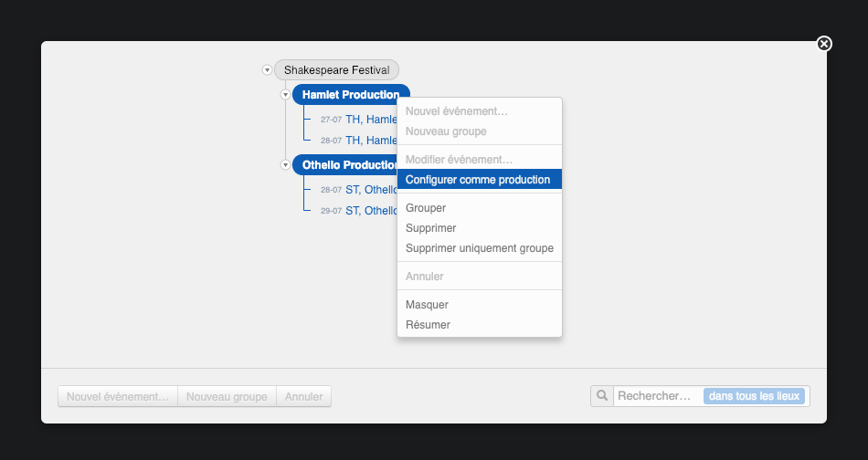Select Supprimer uniquement groupe option
Viewport: 868px width, 460px height.
point(479,248)
